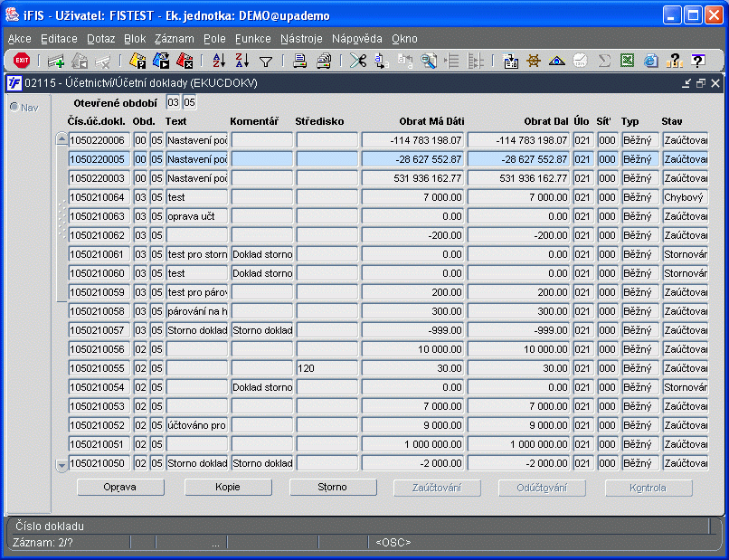The image size is (729, 560).
Task: Click the delete record icon
Action: pos(103,61)
